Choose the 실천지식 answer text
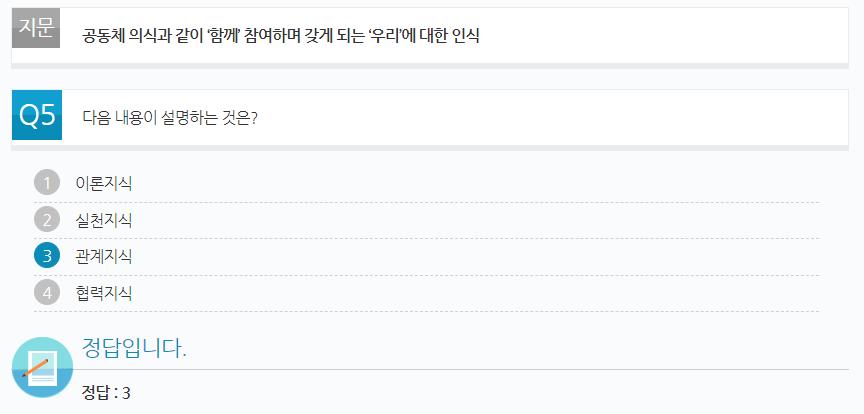This screenshot has height=414, width=864. (104, 221)
